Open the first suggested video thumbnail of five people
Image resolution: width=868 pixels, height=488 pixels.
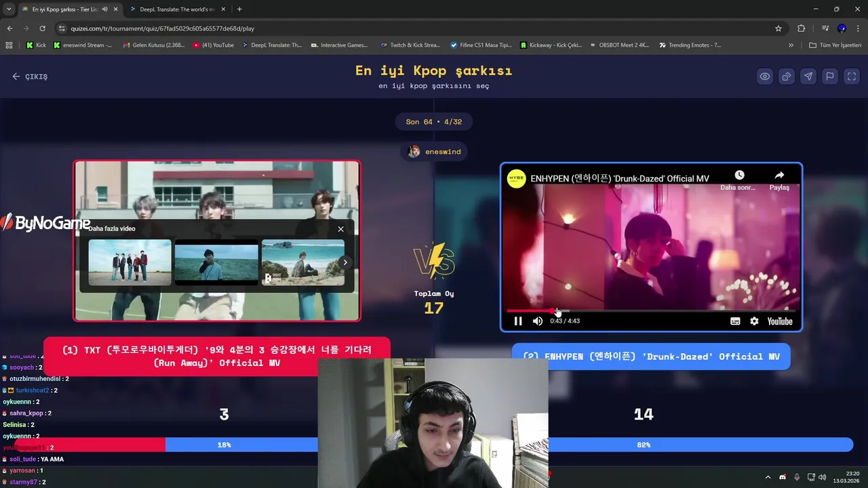click(x=130, y=262)
